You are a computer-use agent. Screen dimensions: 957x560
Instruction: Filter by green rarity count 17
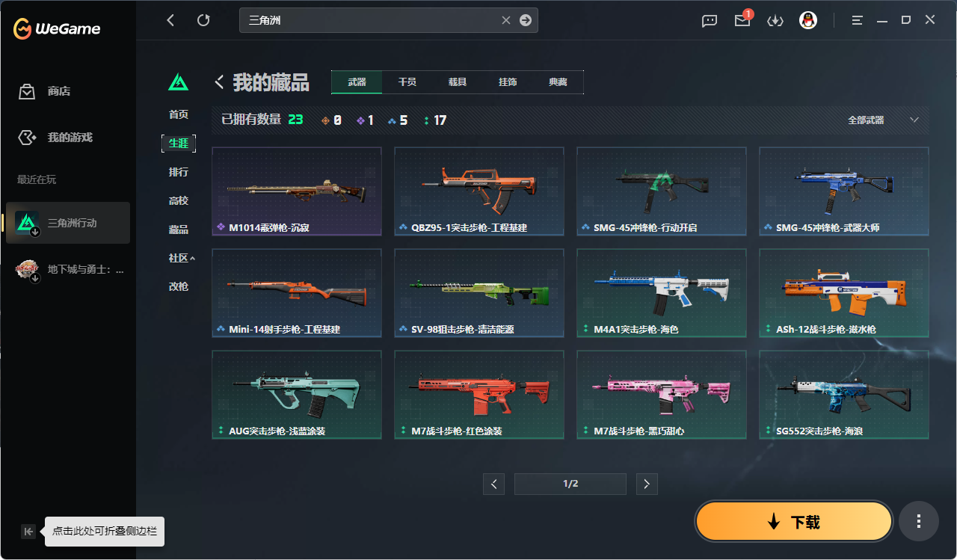click(x=435, y=120)
